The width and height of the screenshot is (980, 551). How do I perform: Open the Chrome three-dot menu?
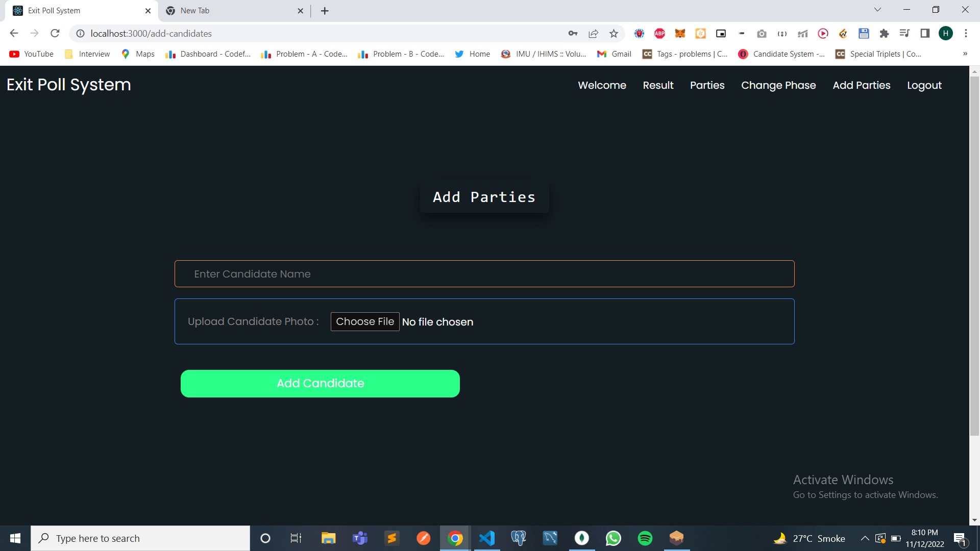966,34
